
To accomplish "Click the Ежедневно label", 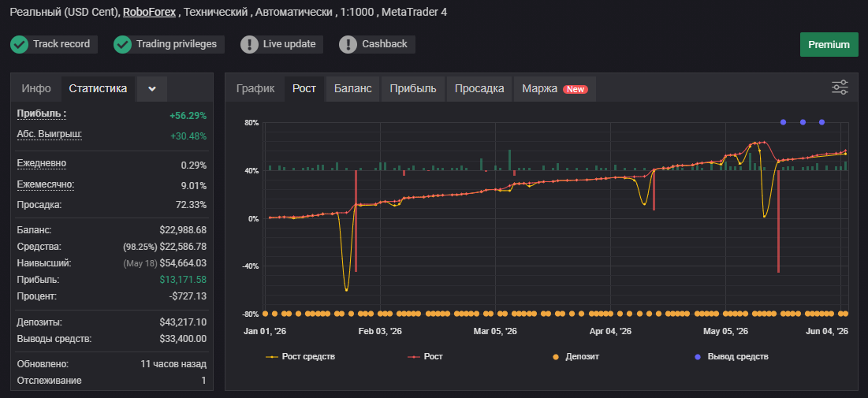I will point(42,163).
